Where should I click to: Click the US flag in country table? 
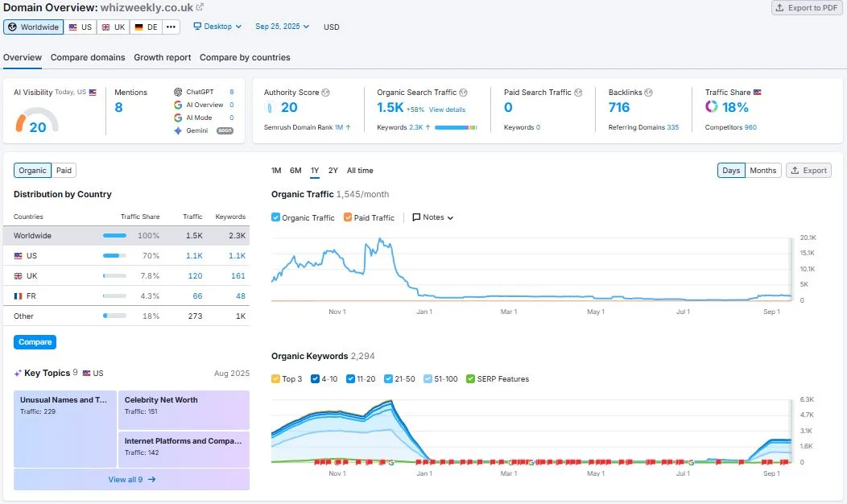coord(19,256)
